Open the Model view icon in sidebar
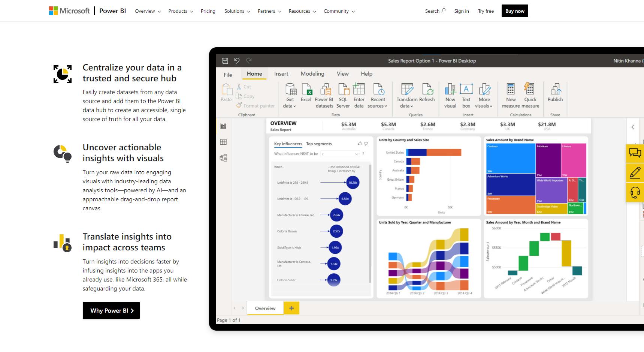Image resolution: width=644 pixels, height=352 pixels. click(x=223, y=158)
